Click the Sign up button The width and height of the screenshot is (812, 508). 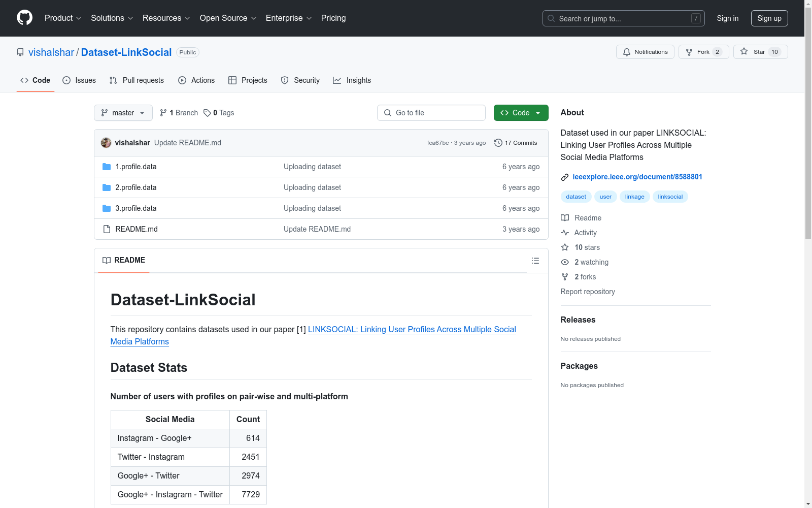(769, 18)
